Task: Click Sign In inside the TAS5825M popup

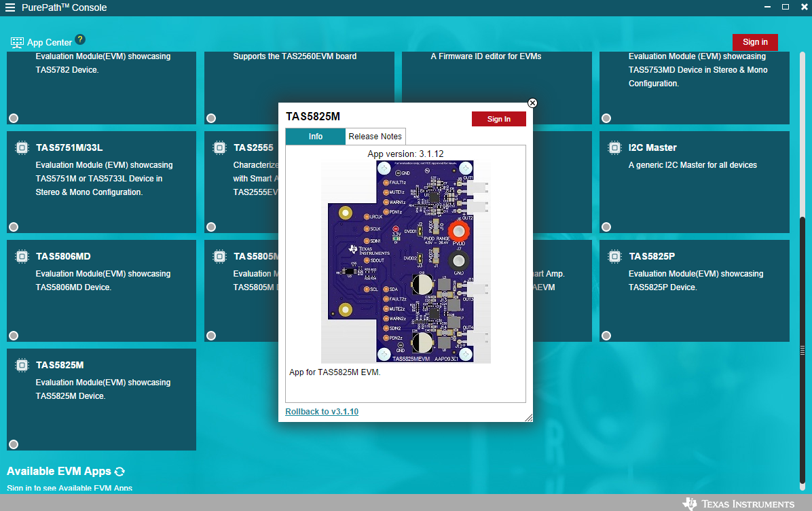Action: 499,119
